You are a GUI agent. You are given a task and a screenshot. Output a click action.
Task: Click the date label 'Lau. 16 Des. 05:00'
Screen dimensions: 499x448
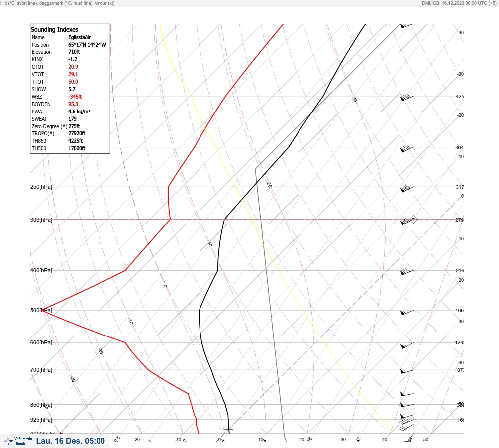pyautogui.click(x=70, y=441)
